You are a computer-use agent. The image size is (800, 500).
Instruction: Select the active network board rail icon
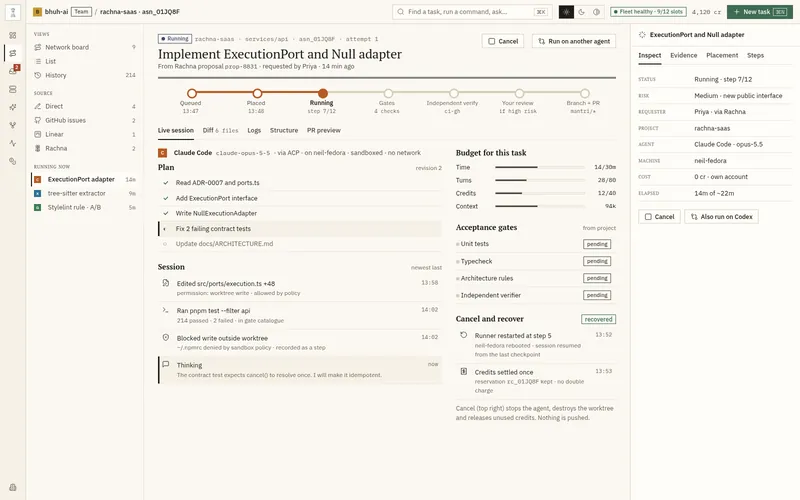13,53
